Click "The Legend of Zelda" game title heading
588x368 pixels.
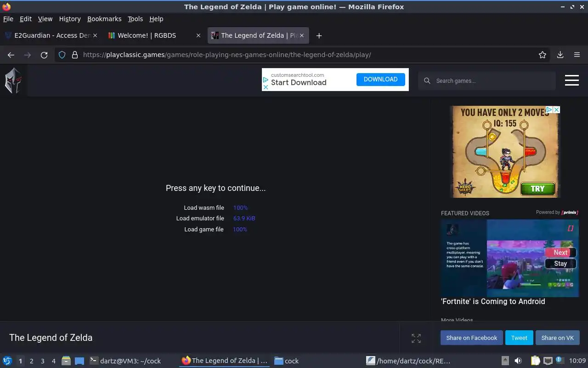coord(51,338)
